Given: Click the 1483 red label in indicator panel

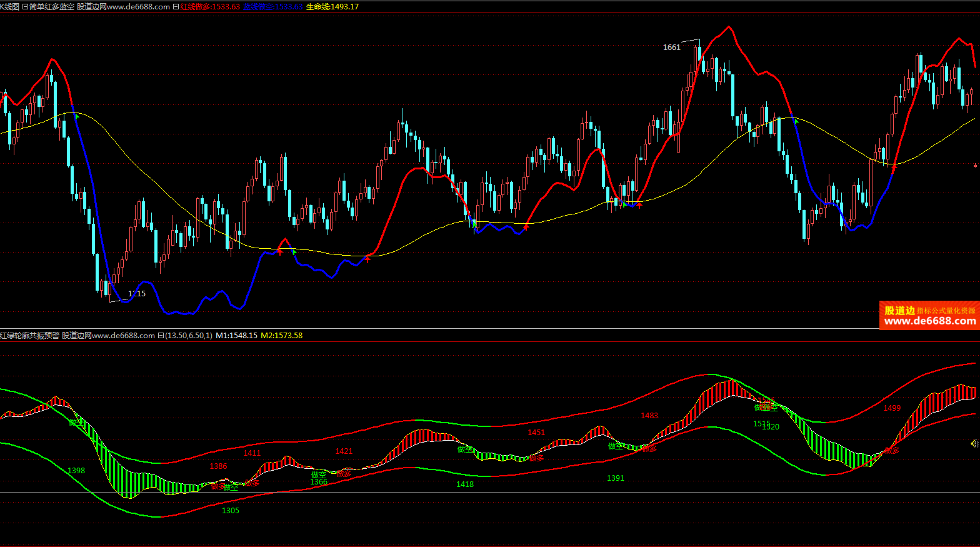Looking at the screenshot, I should click(x=649, y=416).
